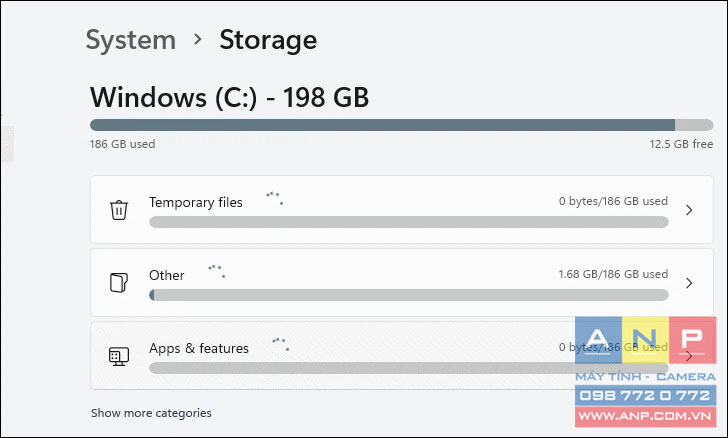The image size is (728, 438).
Task: Click the 12.5 GB free label
Action: click(681, 144)
